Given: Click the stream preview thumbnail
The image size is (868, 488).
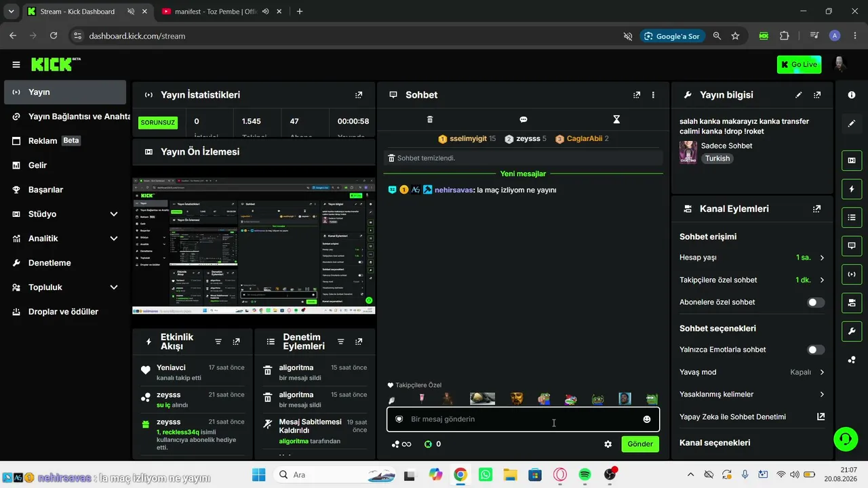Looking at the screenshot, I should (254, 246).
